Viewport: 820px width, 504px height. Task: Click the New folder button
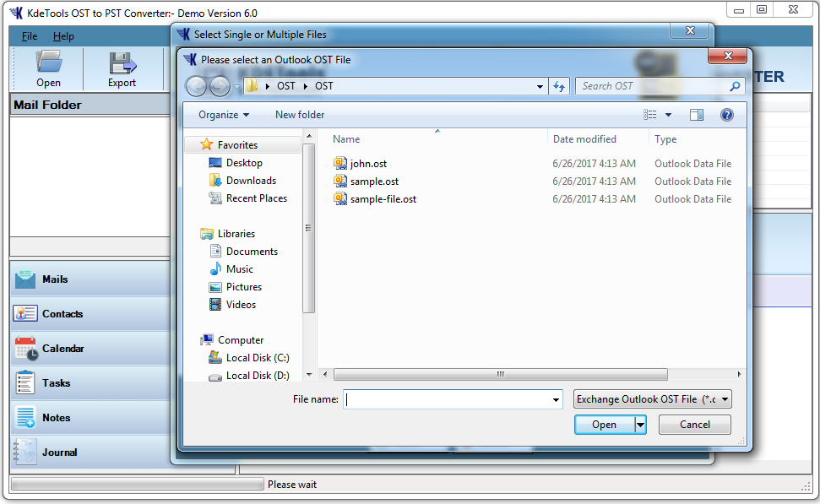pos(300,115)
